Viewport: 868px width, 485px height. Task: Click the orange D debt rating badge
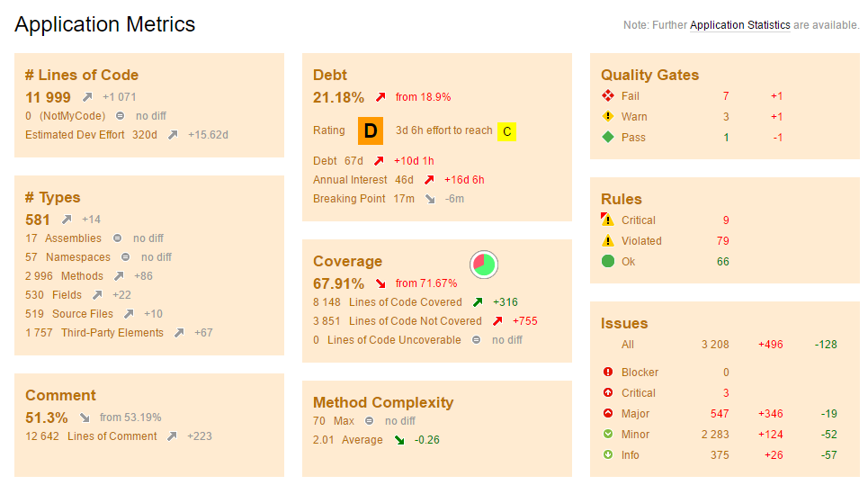[x=371, y=130]
